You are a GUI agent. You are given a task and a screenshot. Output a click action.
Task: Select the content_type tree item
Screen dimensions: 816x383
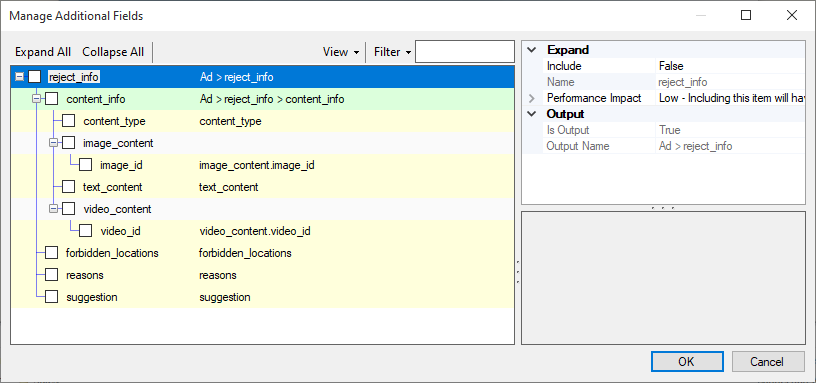point(114,121)
